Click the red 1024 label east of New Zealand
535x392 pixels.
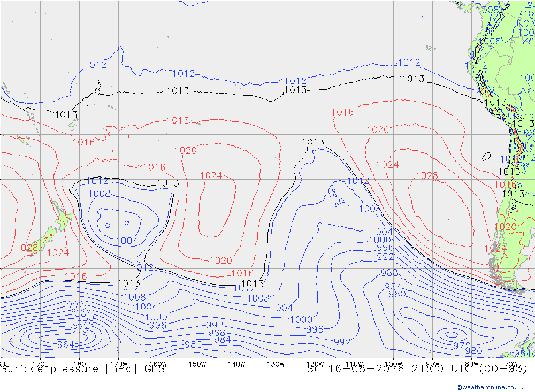click(58, 253)
